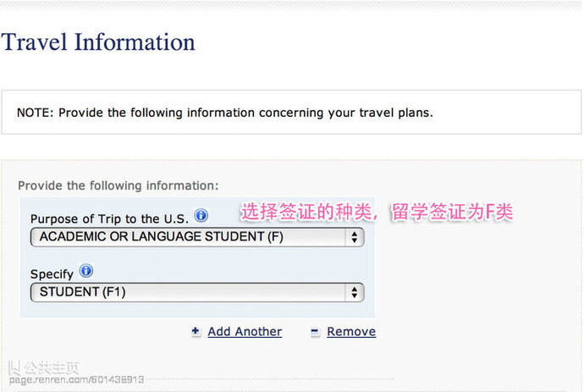584x392 pixels.
Task: Click up-down arrows on STUDENT (F1) selector
Action: coord(354,292)
